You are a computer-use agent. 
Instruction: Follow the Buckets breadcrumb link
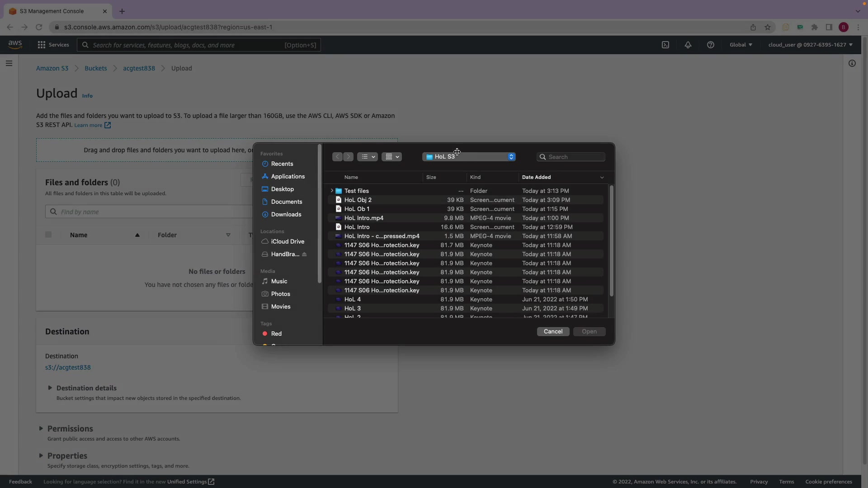pyautogui.click(x=95, y=68)
